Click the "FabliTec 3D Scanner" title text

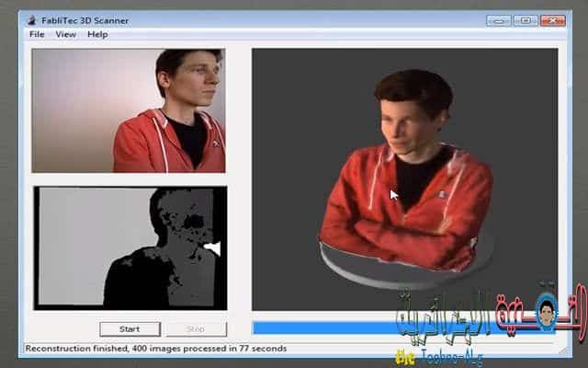tap(85, 20)
